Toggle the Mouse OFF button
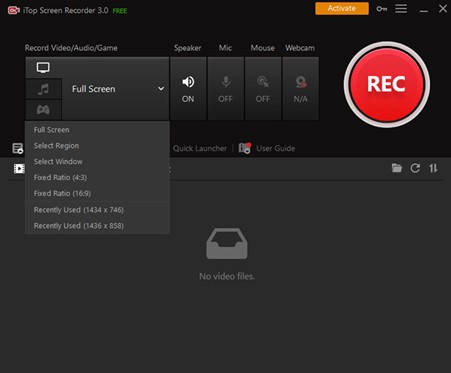This screenshot has height=373, width=451. coord(263,88)
